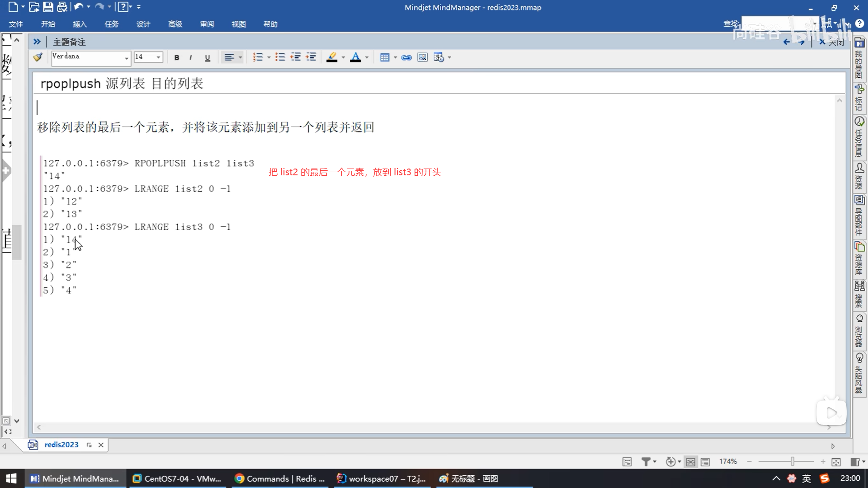Open the Verdana font name dropdown

click(x=126, y=58)
